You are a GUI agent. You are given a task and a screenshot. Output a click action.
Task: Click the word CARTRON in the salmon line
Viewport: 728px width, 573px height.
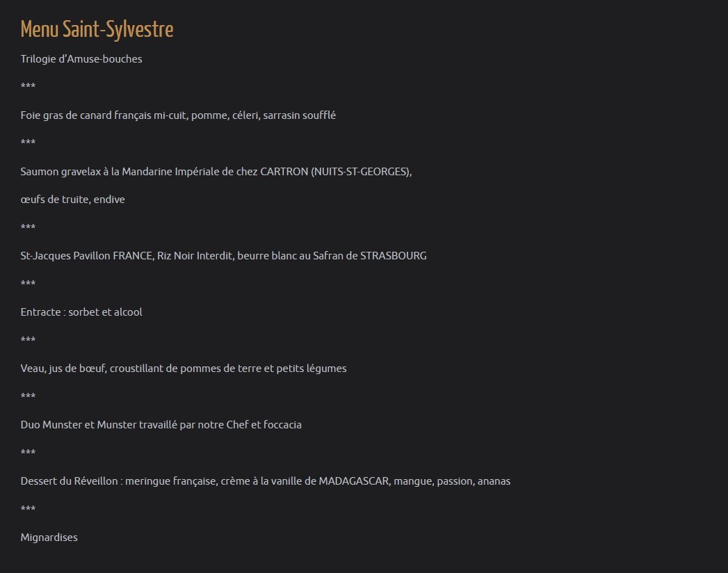[x=284, y=172]
